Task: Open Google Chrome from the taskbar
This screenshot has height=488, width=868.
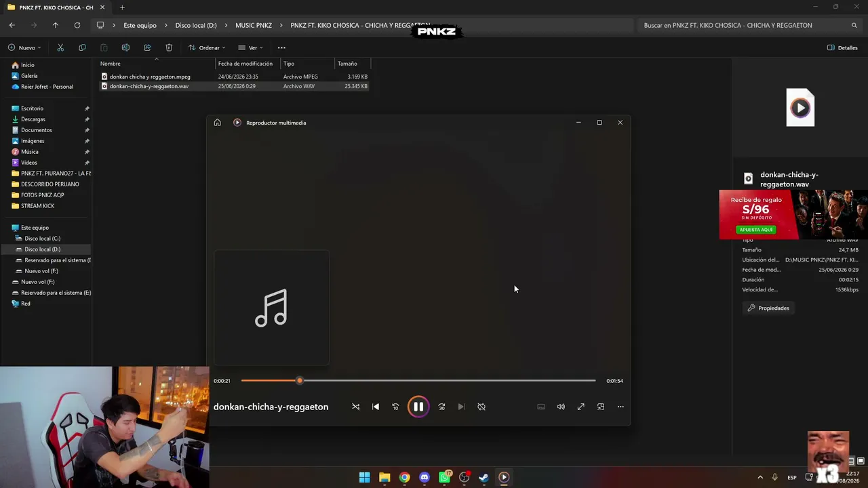Action: click(x=404, y=477)
